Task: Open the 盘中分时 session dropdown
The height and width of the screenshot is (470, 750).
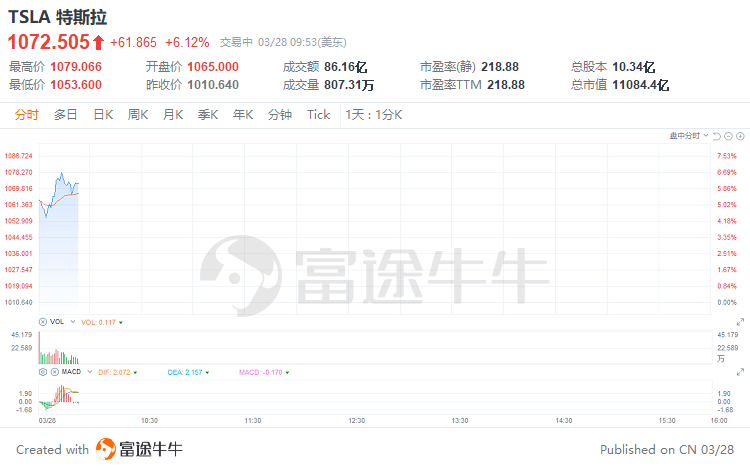Action: [x=689, y=136]
